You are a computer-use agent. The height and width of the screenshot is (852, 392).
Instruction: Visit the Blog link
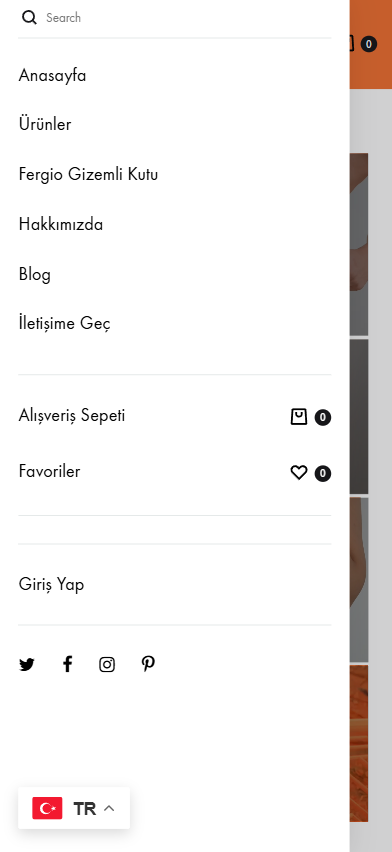coord(35,274)
